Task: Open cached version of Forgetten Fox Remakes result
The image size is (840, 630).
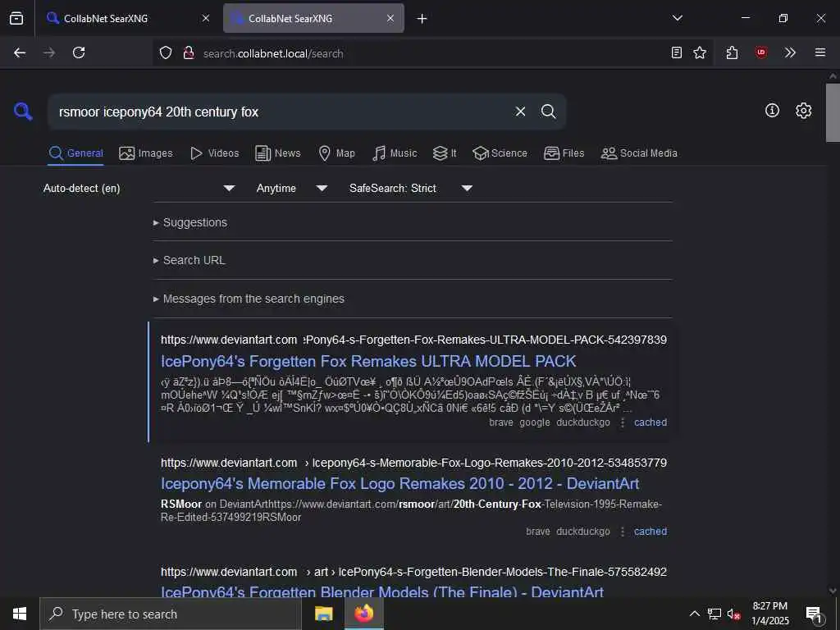Action: pos(651,422)
